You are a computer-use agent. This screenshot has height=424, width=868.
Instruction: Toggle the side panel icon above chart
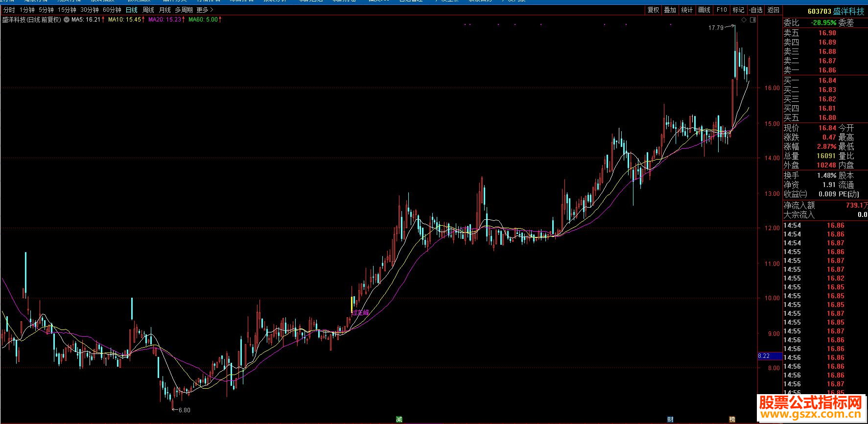pyautogui.click(x=753, y=20)
